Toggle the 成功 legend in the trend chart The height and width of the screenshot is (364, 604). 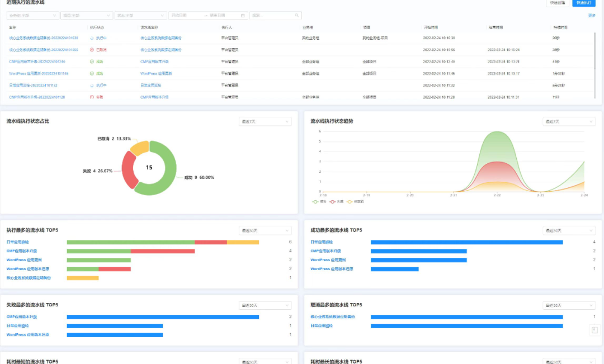[x=319, y=201]
